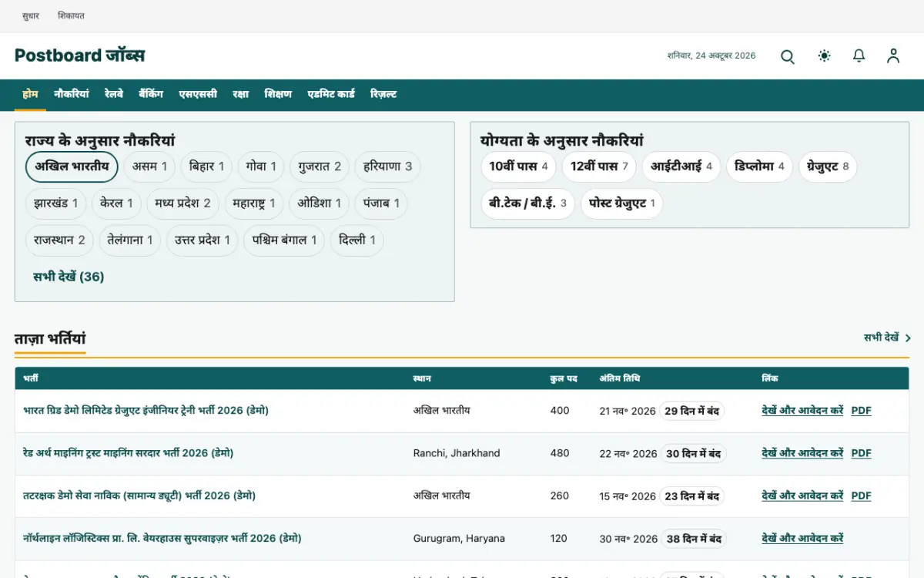Select the गुजरात 2 state chip
924x578 pixels.
pyautogui.click(x=320, y=166)
